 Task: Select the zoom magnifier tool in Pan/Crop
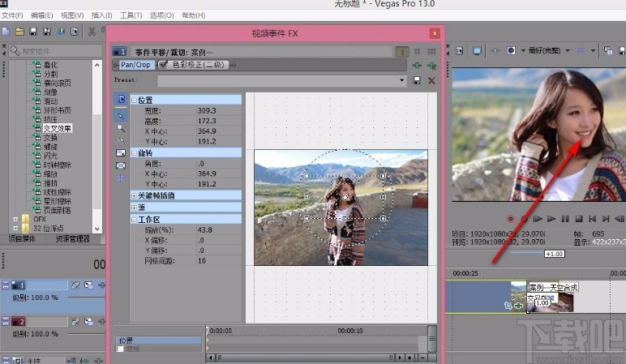click(121, 127)
